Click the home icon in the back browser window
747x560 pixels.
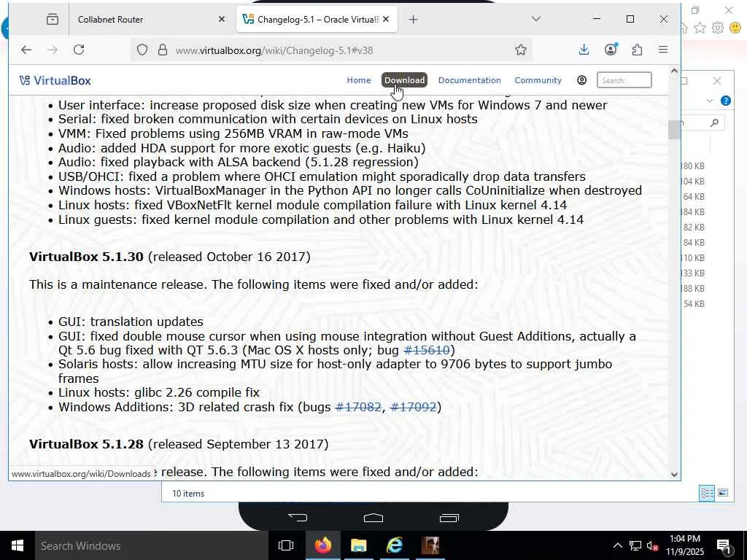(x=684, y=28)
